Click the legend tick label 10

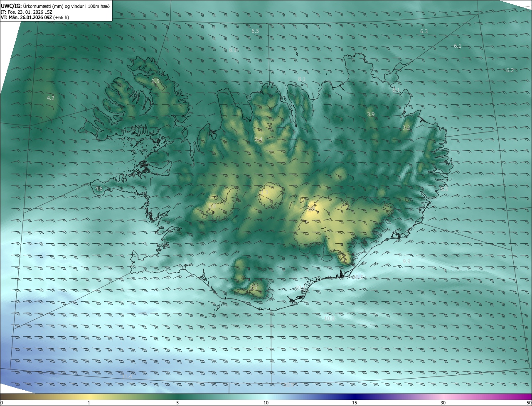pos(266,403)
